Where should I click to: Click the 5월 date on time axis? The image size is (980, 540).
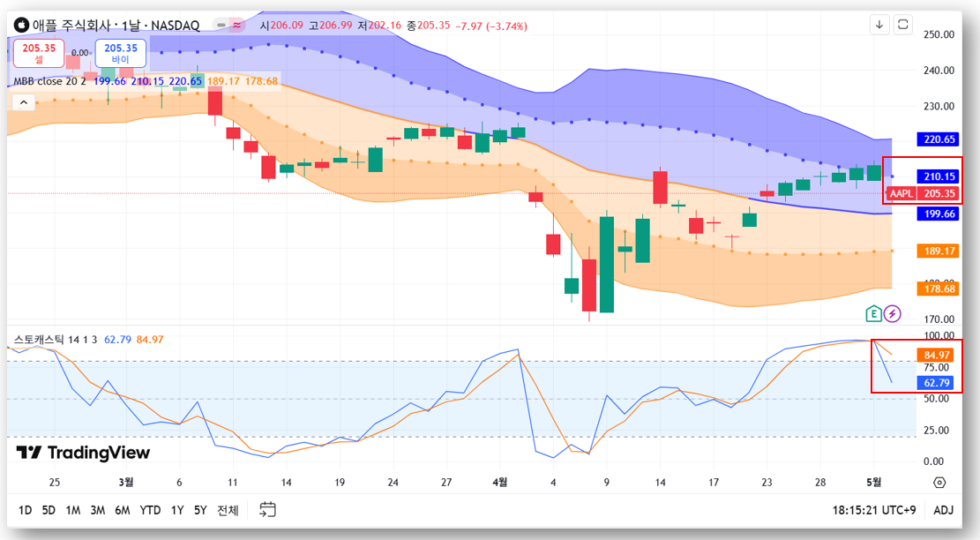tap(874, 482)
